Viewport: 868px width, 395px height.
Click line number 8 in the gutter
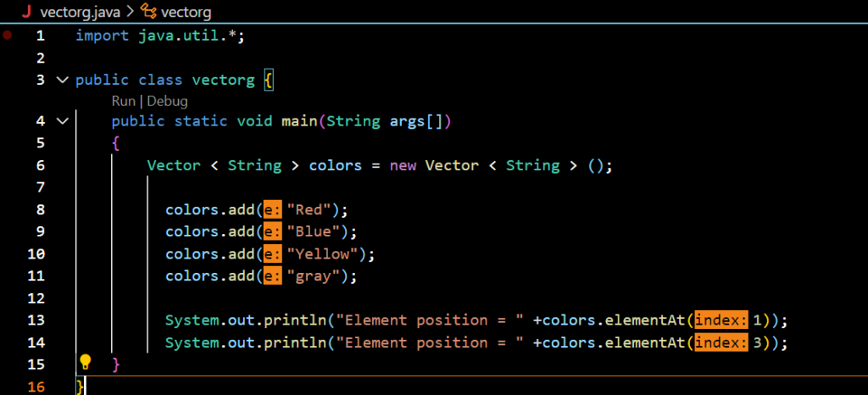click(41, 209)
